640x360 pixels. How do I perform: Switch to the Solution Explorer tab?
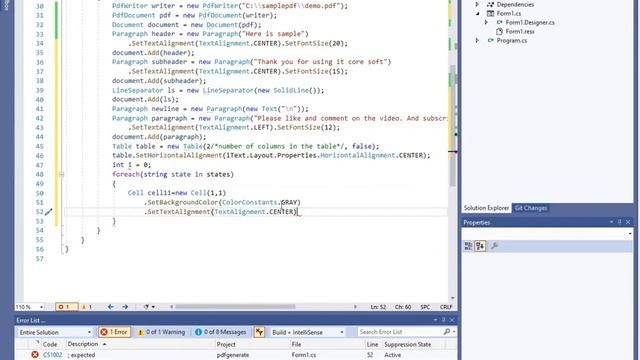coord(486,208)
